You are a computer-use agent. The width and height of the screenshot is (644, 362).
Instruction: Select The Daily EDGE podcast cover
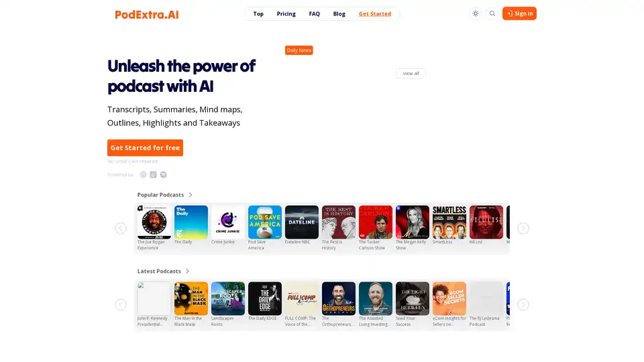[264, 298]
